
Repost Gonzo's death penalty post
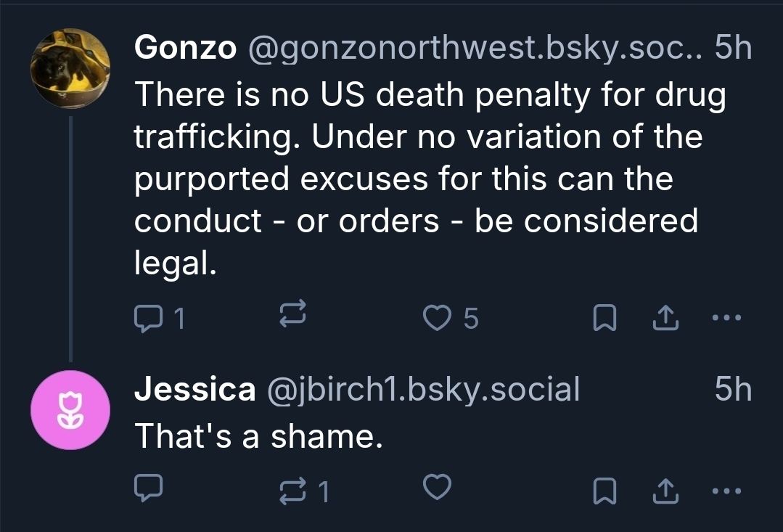pos(293,317)
